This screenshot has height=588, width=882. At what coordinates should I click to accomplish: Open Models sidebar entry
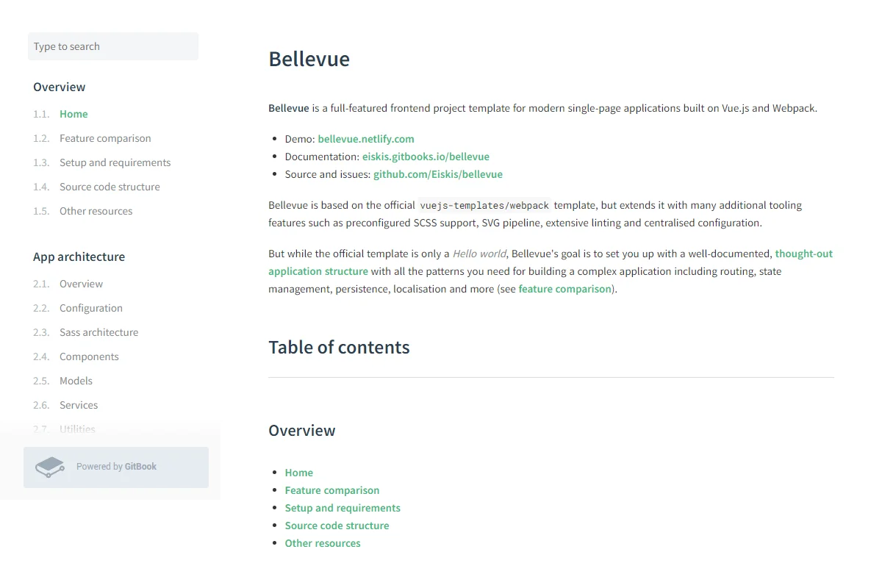[x=76, y=381]
